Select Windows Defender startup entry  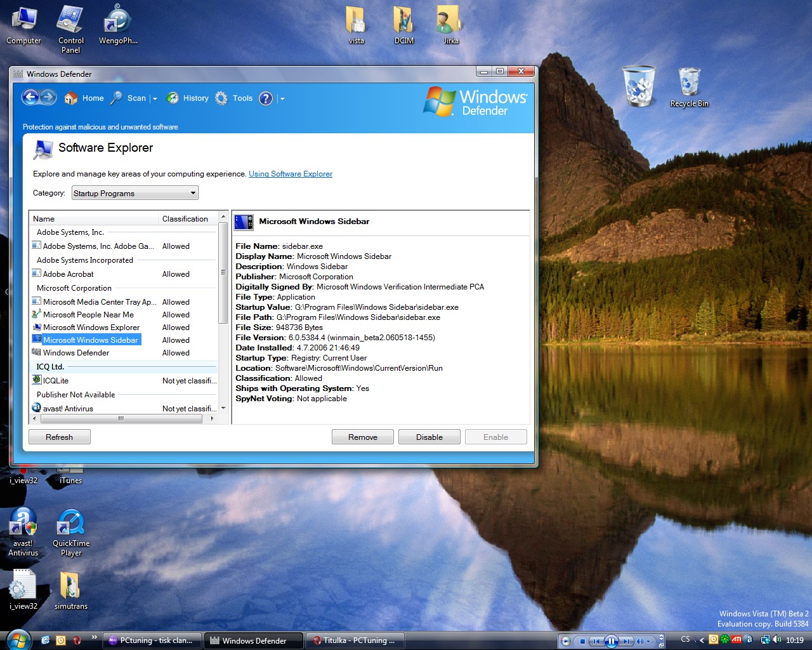click(x=124, y=353)
